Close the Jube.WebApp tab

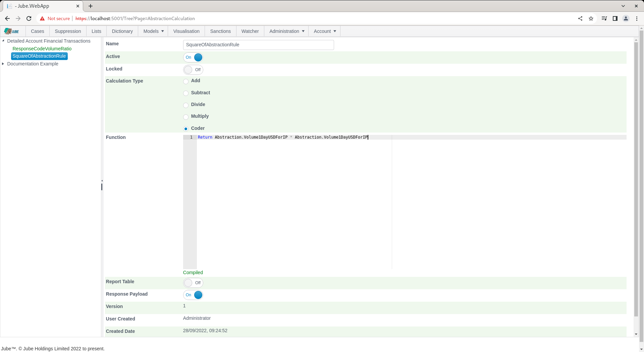click(x=78, y=6)
